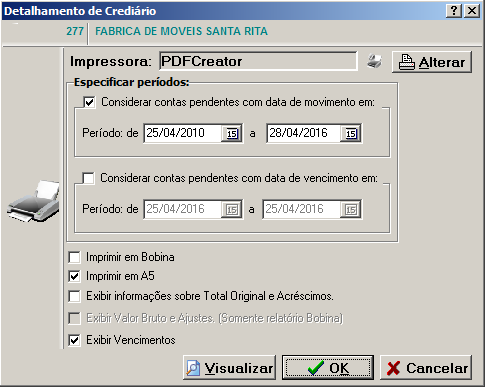The image size is (485, 387).
Task: Click the large printer image on left panel
Action: (33, 201)
